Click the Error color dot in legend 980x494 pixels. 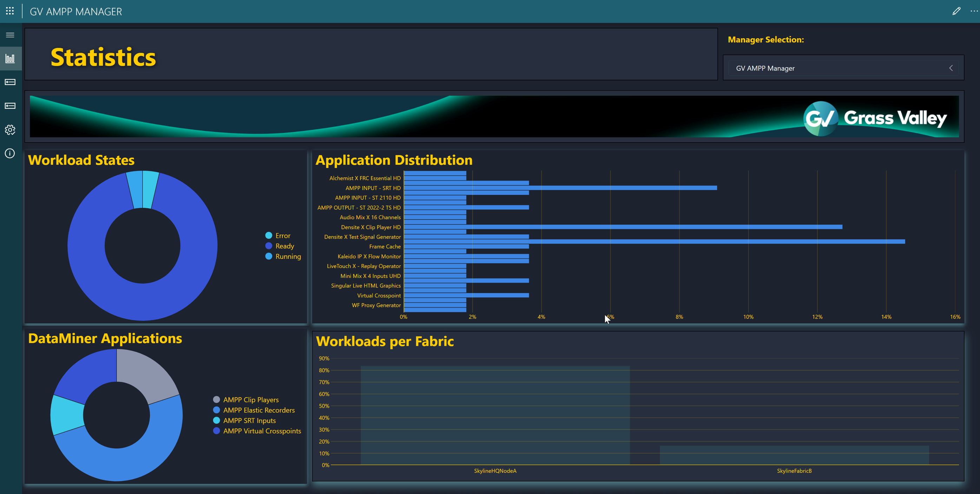(x=269, y=235)
